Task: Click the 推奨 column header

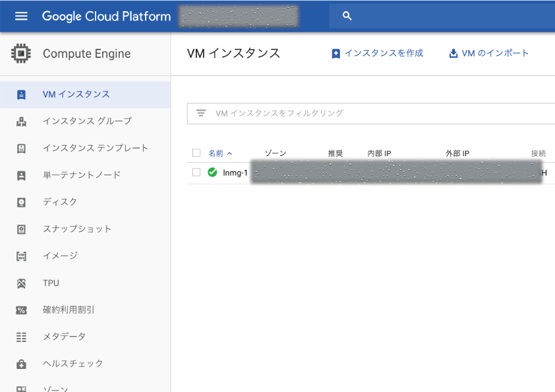Action: click(x=336, y=154)
